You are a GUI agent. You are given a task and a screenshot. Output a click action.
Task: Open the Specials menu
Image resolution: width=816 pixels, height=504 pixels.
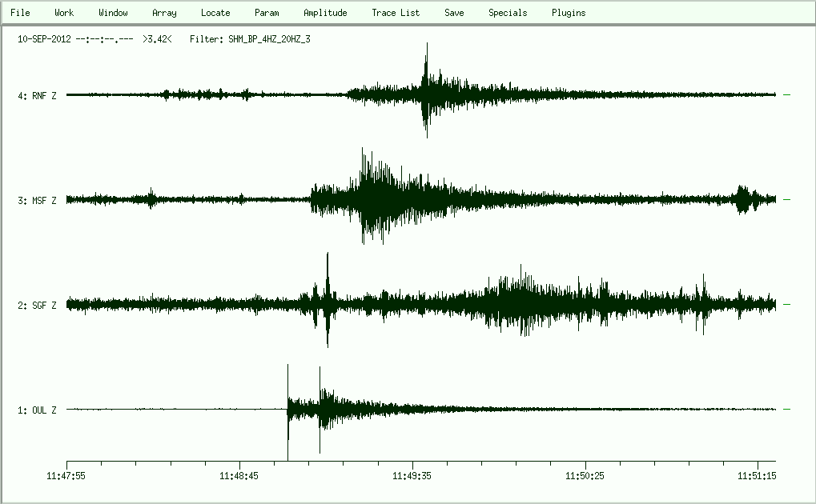click(x=508, y=13)
